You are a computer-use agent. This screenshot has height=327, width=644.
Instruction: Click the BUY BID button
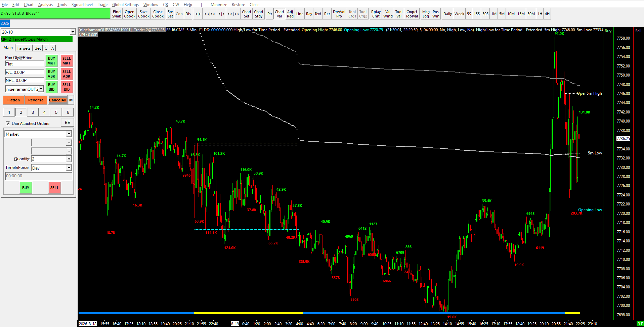tap(51, 87)
